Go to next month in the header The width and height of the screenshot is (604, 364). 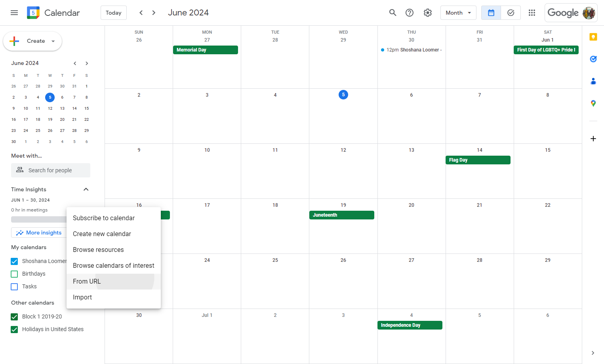click(154, 13)
